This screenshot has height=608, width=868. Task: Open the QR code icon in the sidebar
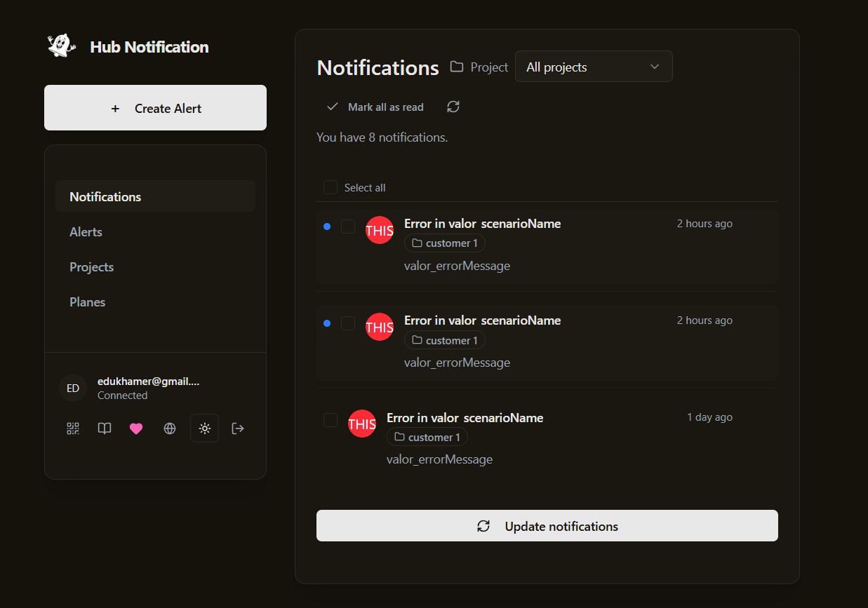coord(72,428)
